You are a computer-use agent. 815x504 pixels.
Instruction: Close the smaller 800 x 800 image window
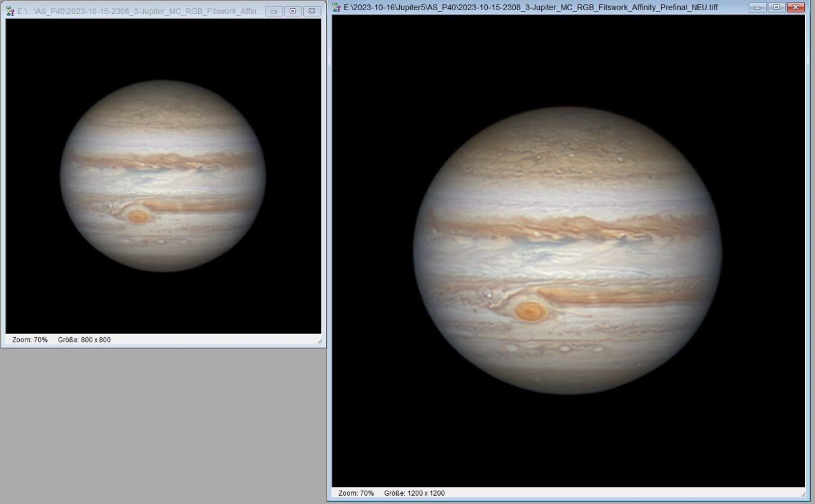pyautogui.click(x=311, y=11)
